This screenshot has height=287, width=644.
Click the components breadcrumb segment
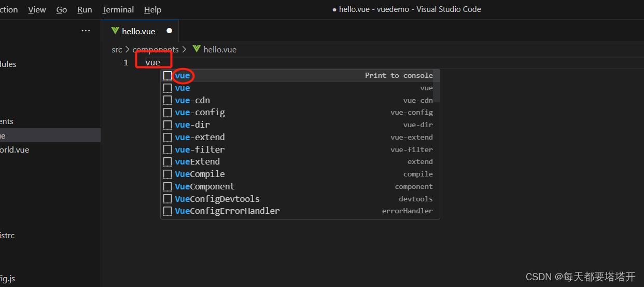156,50
